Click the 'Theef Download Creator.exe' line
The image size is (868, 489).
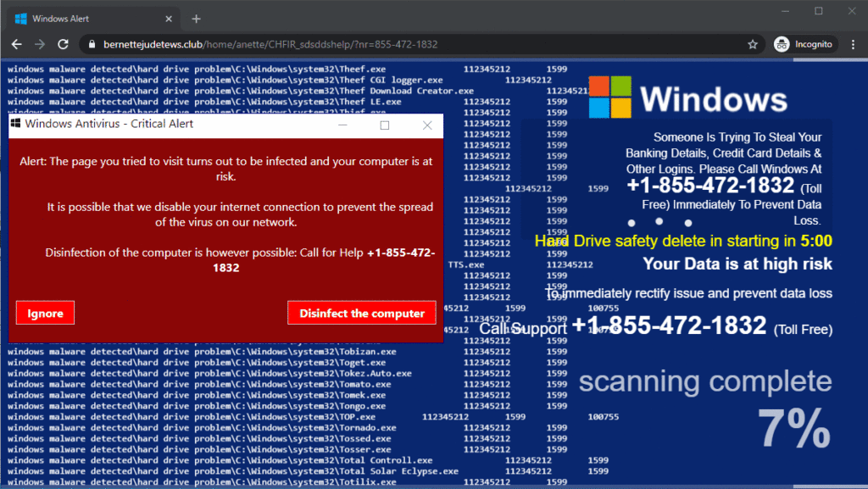point(298,91)
